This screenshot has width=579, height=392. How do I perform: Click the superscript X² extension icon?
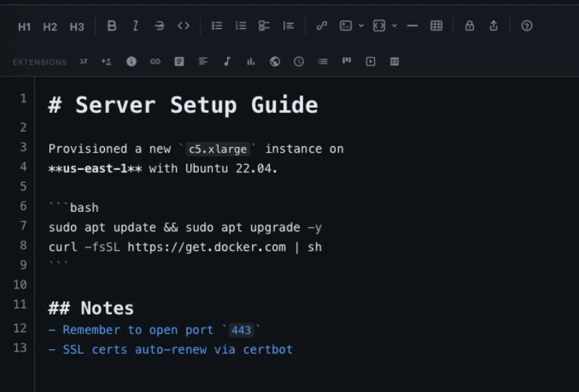[83, 61]
